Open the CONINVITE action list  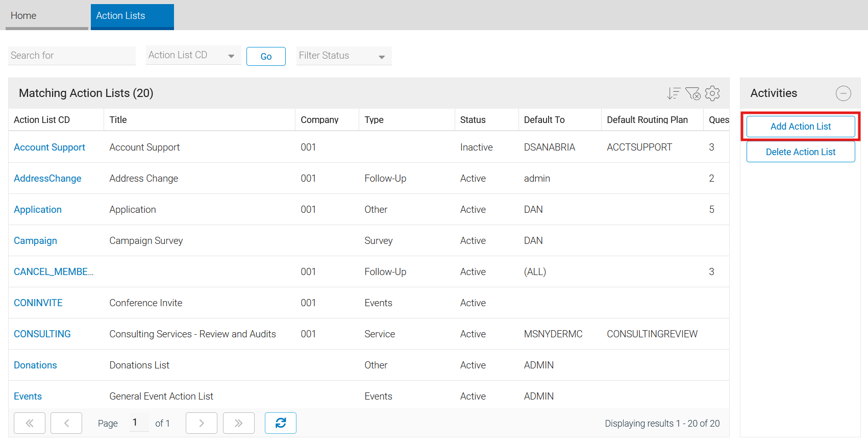pyautogui.click(x=38, y=303)
